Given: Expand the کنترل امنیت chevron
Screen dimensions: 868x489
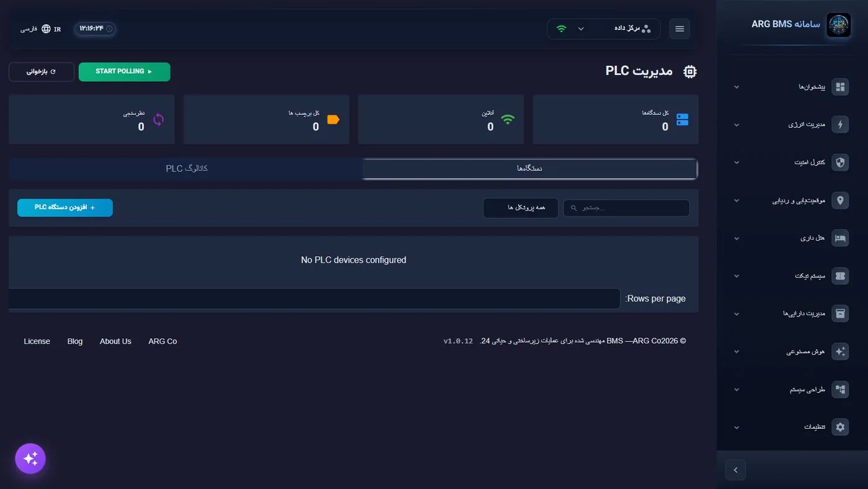Looking at the screenshot, I should coord(737,163).
